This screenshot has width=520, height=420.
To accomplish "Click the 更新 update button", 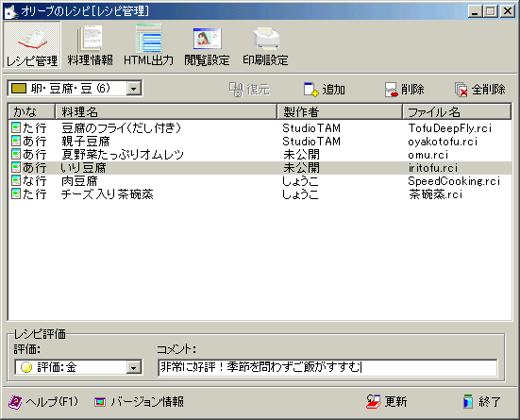I will pos(387,402).
